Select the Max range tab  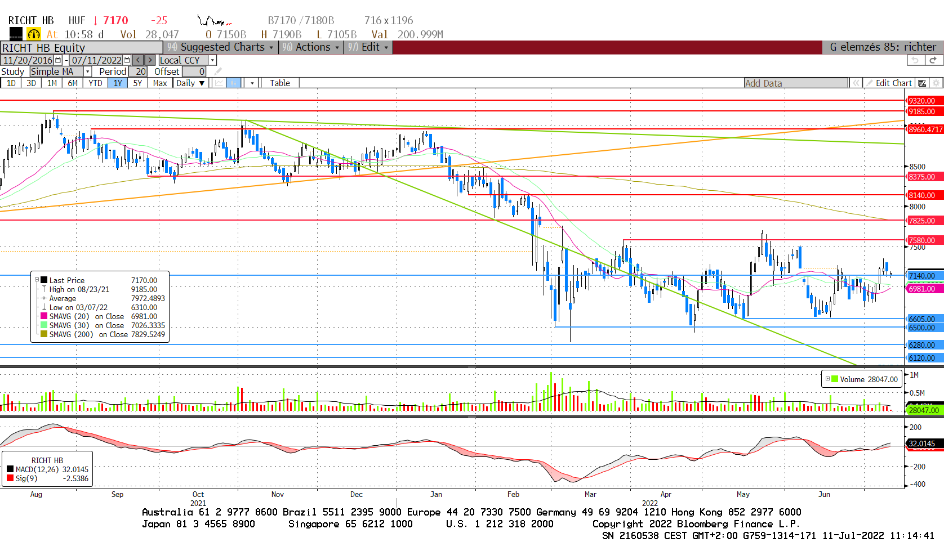point(160,83)
